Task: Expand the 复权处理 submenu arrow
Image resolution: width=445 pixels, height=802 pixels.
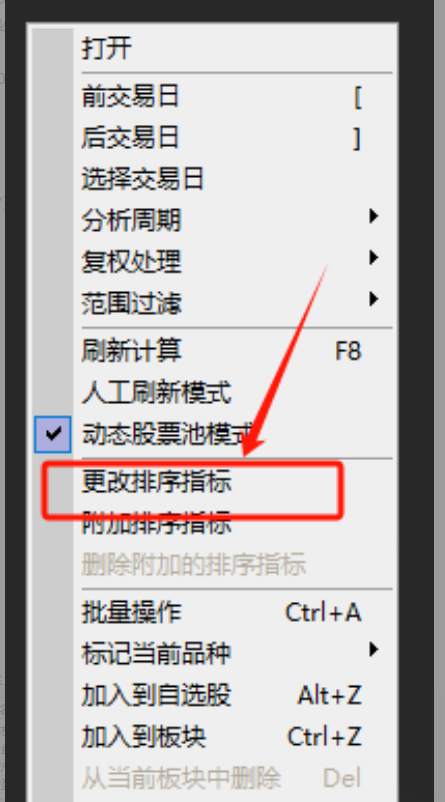Action: pyautogui.click(x=374, y=257)
